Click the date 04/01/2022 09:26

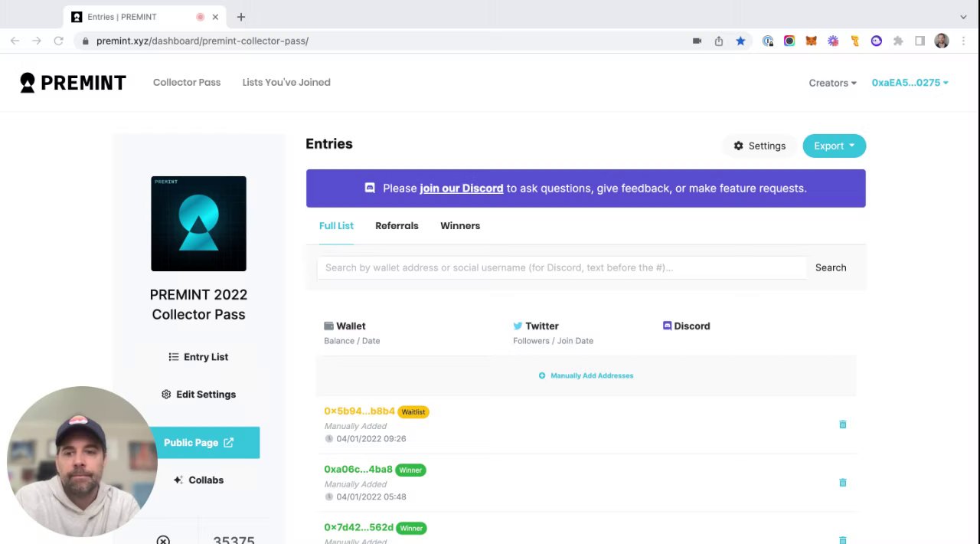(x=371, y=438)
